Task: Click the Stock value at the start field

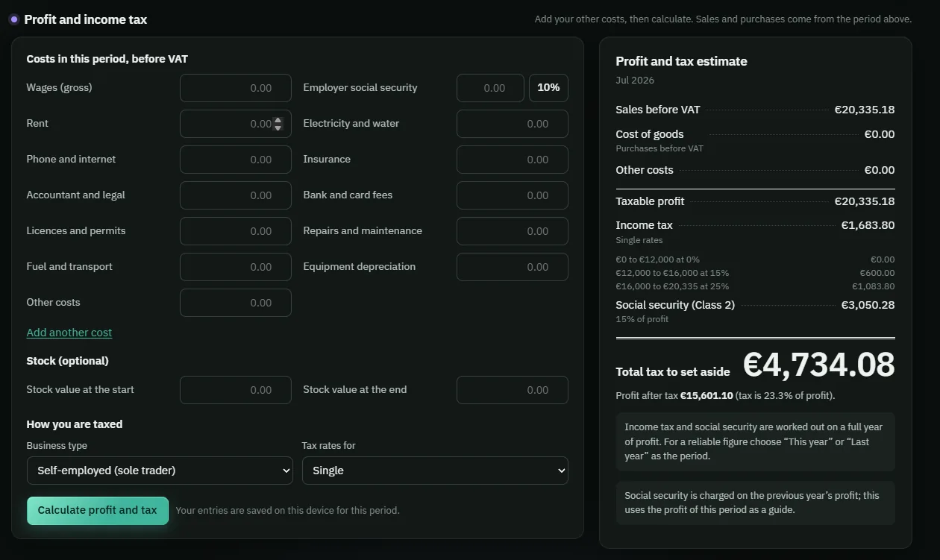Action: [x=236, y=390]
